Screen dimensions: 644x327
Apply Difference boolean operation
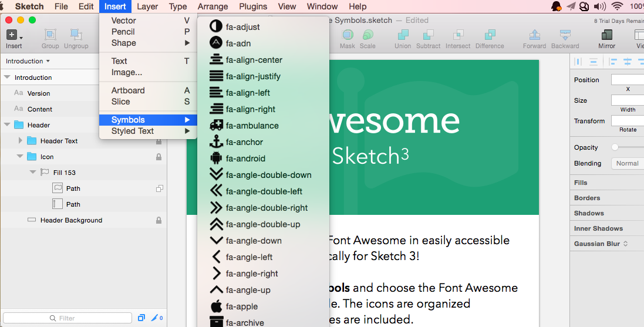click(x=490, y=39)
